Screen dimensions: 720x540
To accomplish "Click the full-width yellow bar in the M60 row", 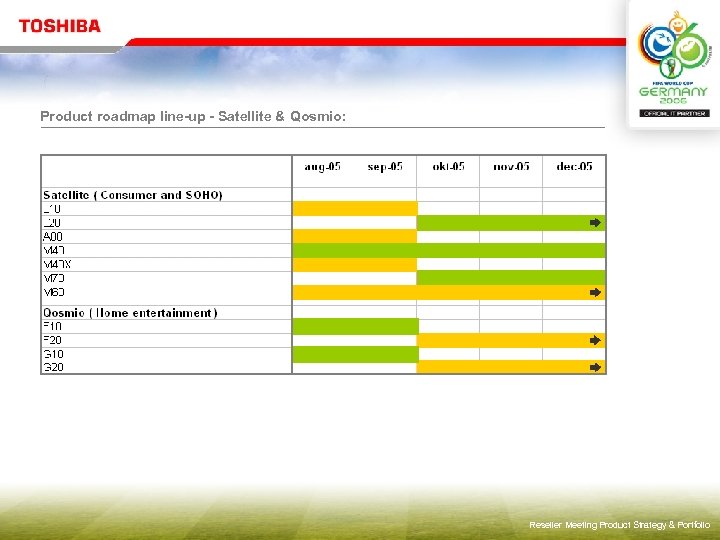I will (449, 292).
